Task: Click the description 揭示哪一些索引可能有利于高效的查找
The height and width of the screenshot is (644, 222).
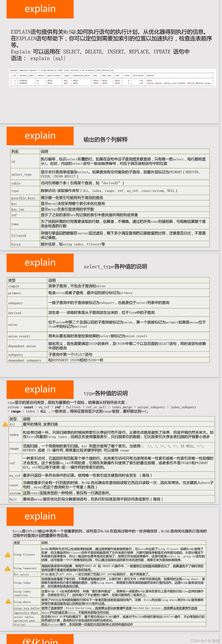Action: [72, 198]
